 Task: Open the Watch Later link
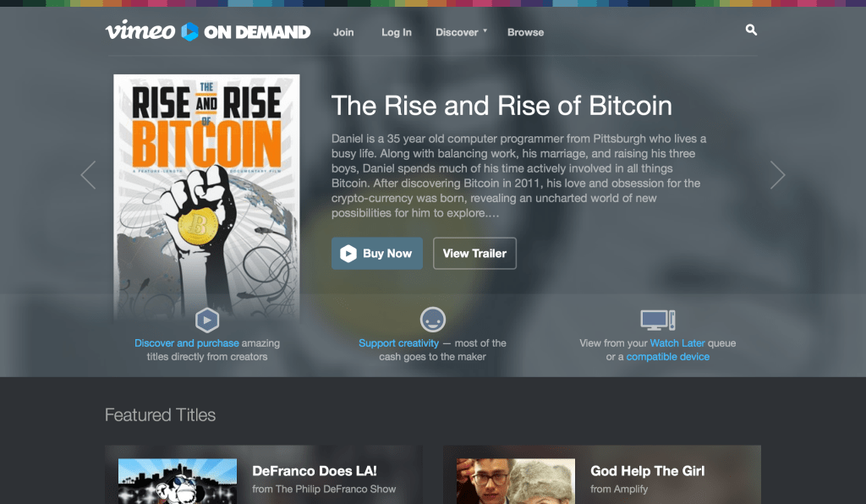coord(677,342)
